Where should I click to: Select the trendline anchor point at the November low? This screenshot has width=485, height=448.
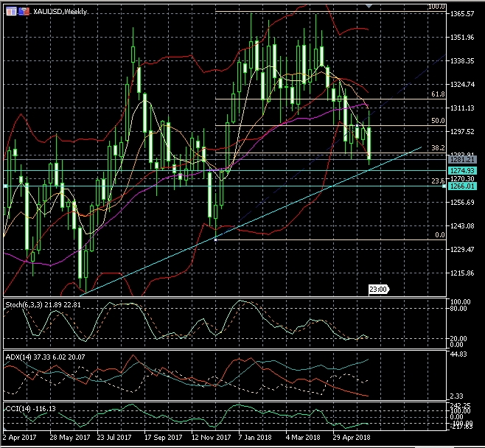215,239
